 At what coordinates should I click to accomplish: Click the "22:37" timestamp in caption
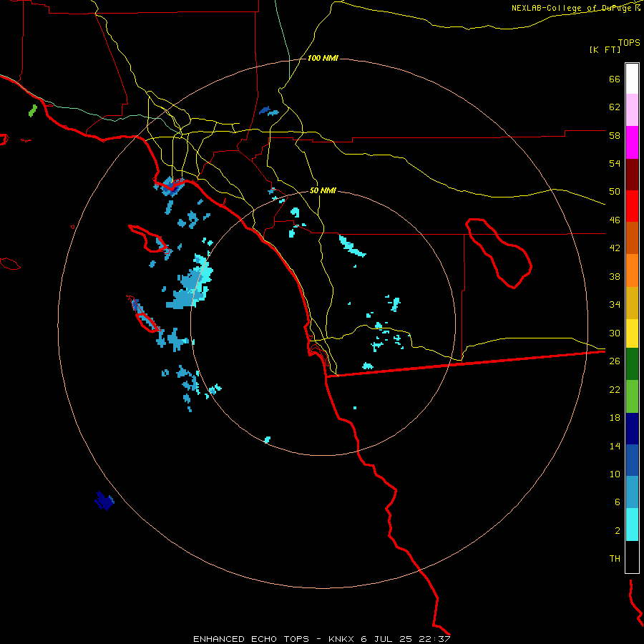(x=434, y=639)
